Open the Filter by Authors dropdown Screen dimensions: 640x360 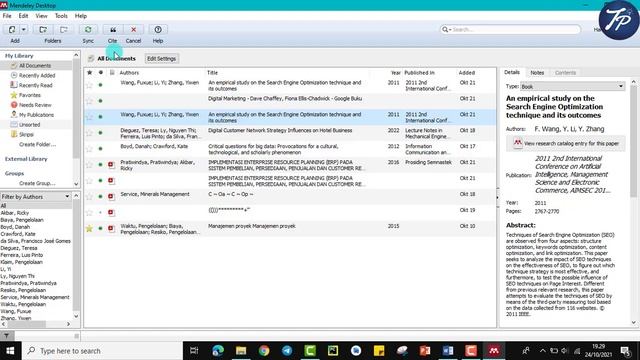coord(36,197)
